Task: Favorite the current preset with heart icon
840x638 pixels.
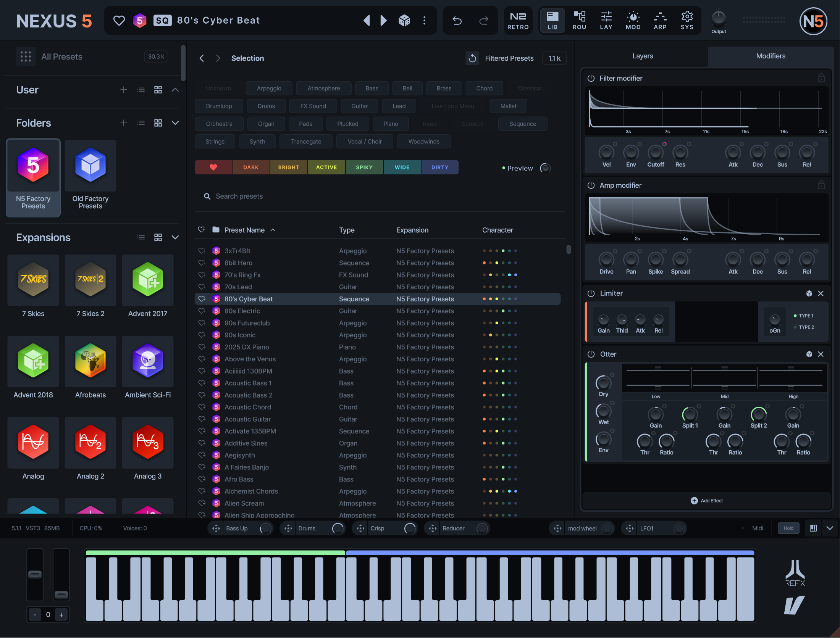Action: [119, 20]
